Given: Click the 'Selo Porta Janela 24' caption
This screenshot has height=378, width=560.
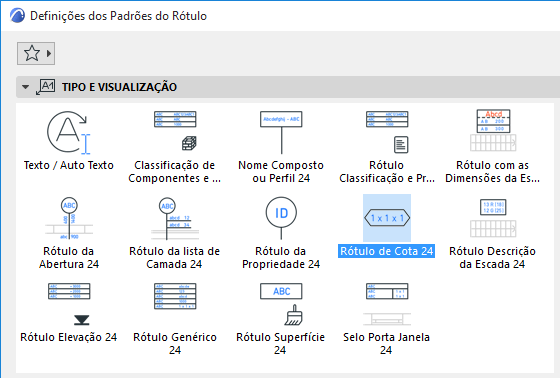Looking at the screenshot, I should tap(386, 344).
